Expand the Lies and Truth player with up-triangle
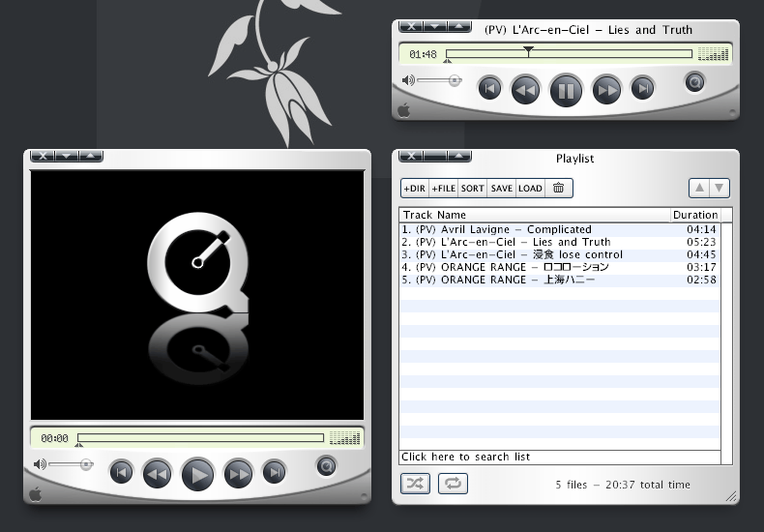The image size is (764, 532). click(458, 26)
